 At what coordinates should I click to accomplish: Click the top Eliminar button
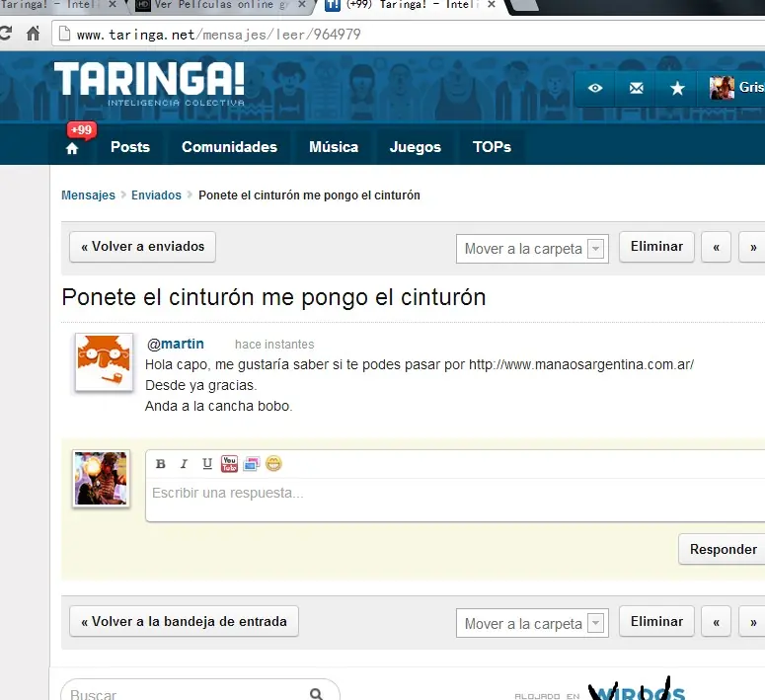[656, 247]
